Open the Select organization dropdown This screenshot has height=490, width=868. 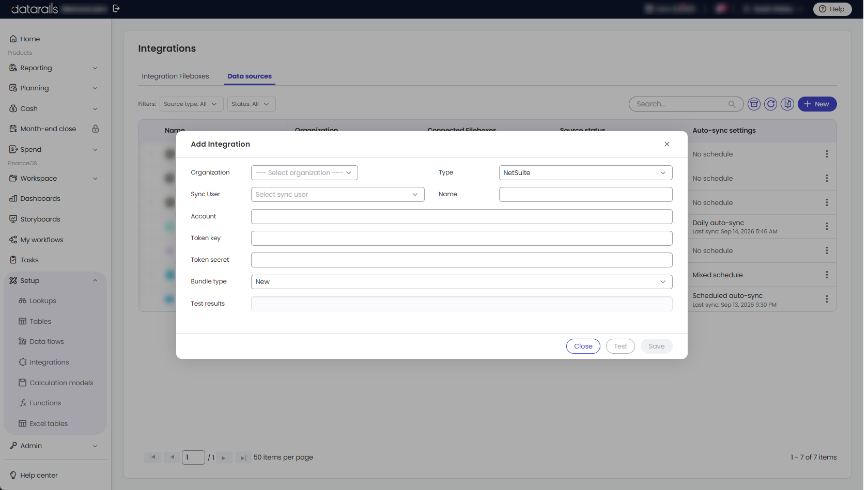pos(304,172)
